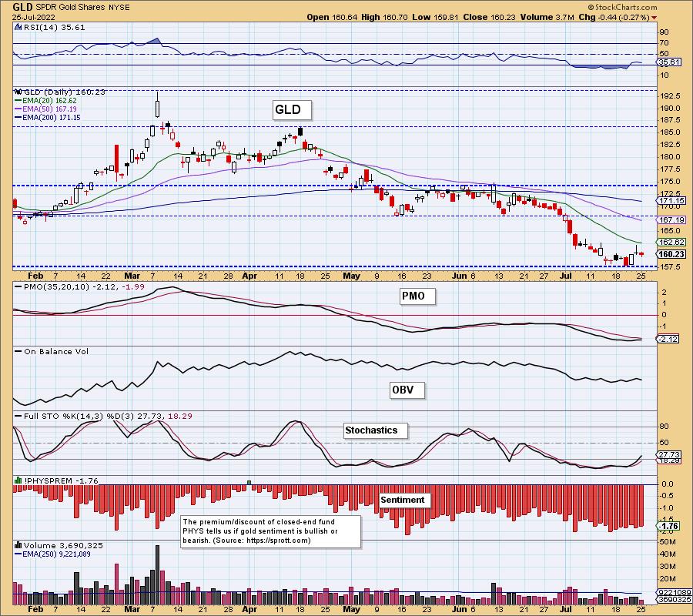Click the EMA(250) 9,221,089 volume legend

[52, 554]
